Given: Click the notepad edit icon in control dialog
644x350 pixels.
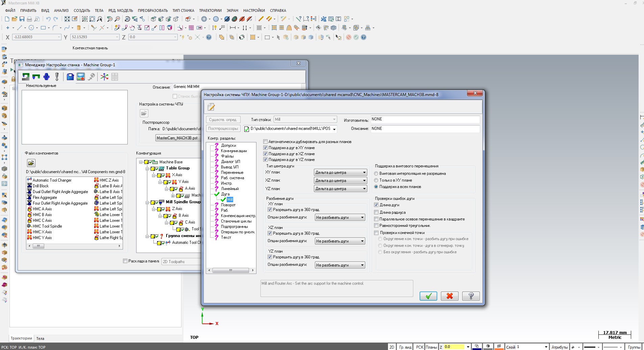Looking at the screenshot, I should point(211,107).
